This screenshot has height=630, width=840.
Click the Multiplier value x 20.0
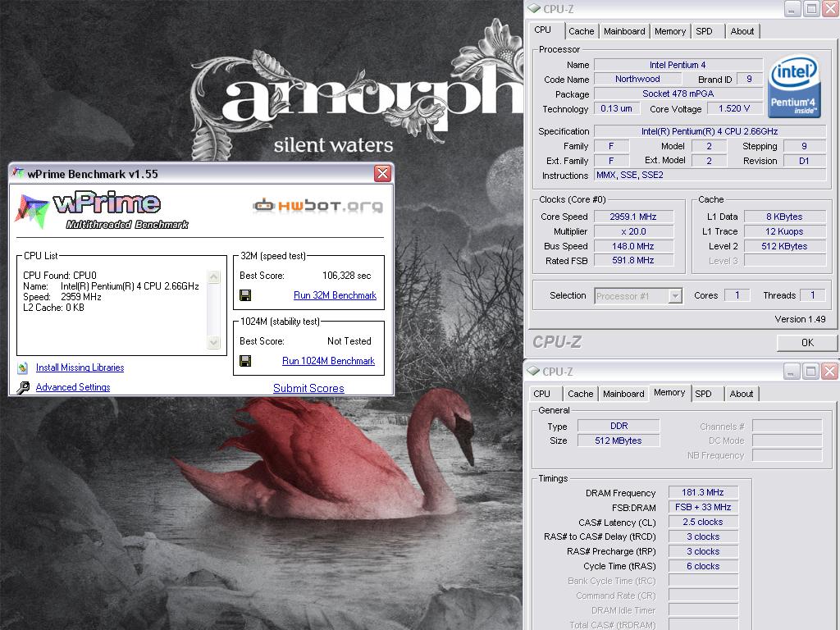(x=633, y=231)
